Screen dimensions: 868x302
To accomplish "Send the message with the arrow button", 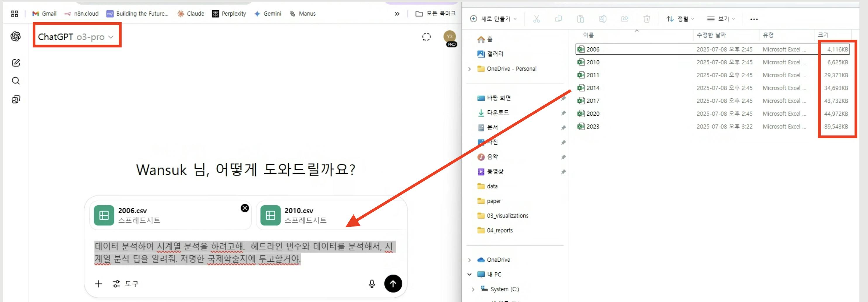I will point(393,284).
